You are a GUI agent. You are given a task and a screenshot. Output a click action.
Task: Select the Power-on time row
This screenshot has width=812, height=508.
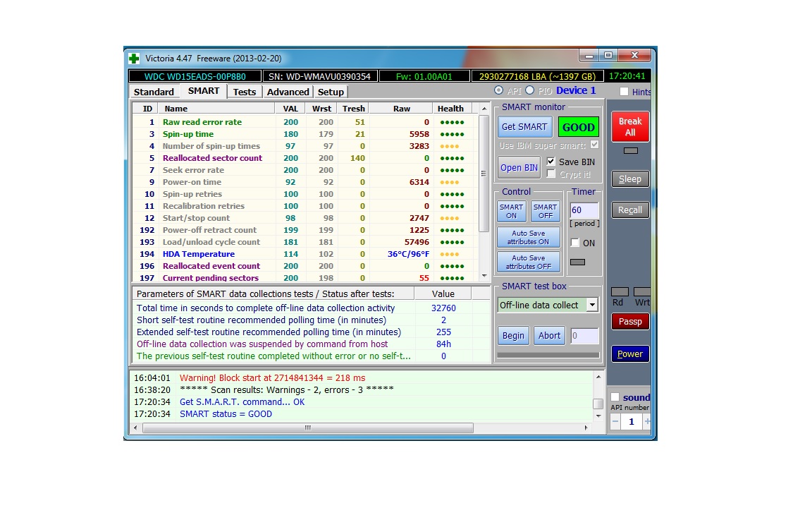click(305, 183)
